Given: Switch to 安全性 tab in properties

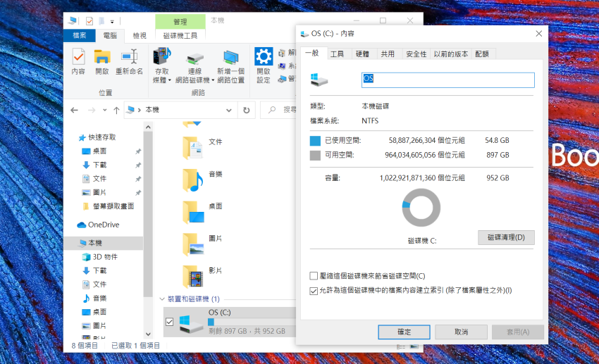Looking at the screenshot, I should [x=416, y=54].
